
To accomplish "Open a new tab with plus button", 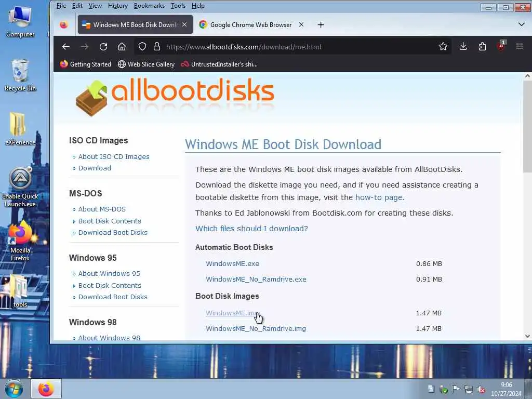I will point(321,25).
